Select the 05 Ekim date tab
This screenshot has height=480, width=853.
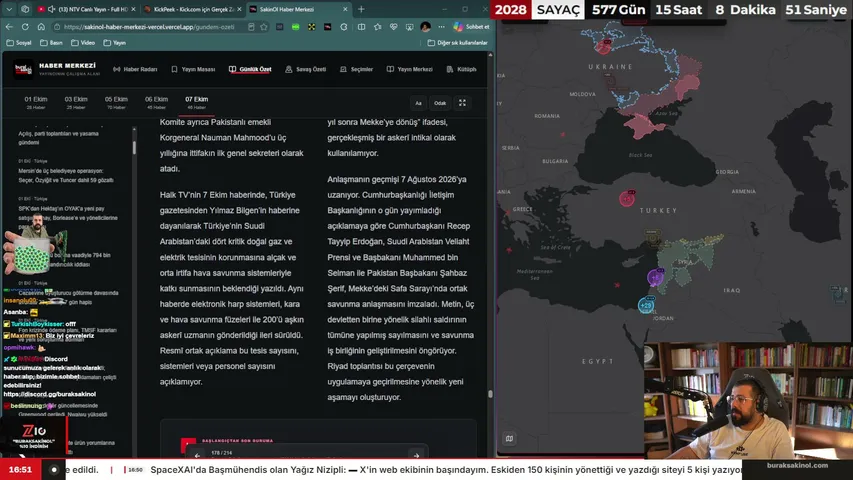pyautogui.click(x=116, y=103)
